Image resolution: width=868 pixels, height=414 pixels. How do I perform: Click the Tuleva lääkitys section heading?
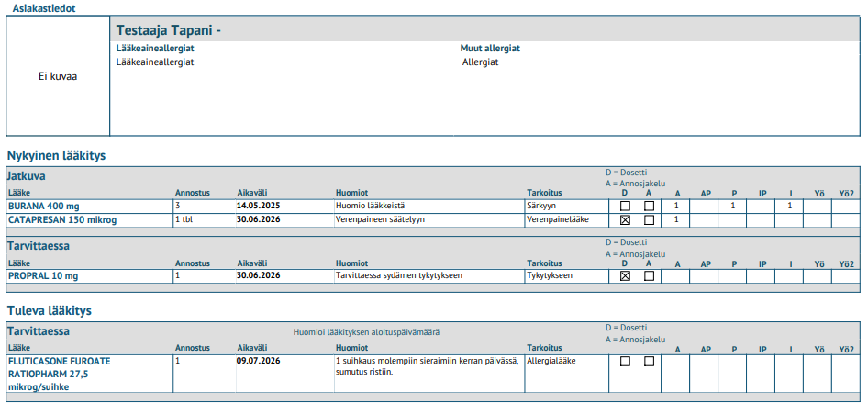click(x=50, y=311)
